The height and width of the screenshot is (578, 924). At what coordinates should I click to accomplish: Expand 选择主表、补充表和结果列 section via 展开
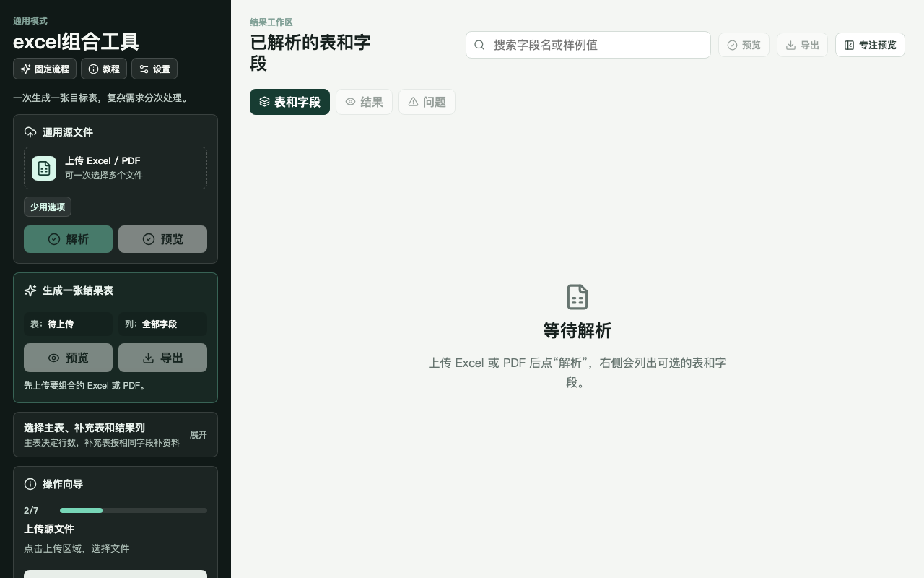[198, 434]
